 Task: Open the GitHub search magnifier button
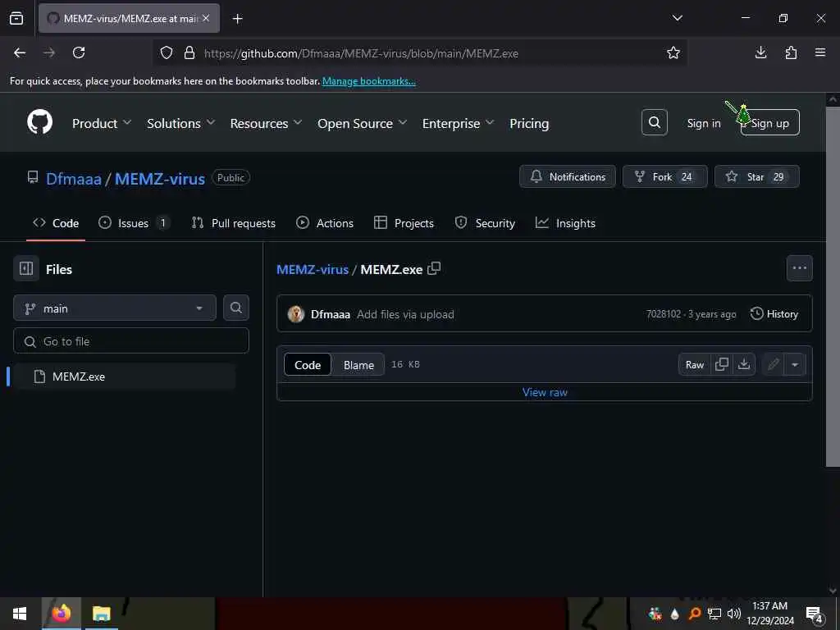tap(654, 123)
